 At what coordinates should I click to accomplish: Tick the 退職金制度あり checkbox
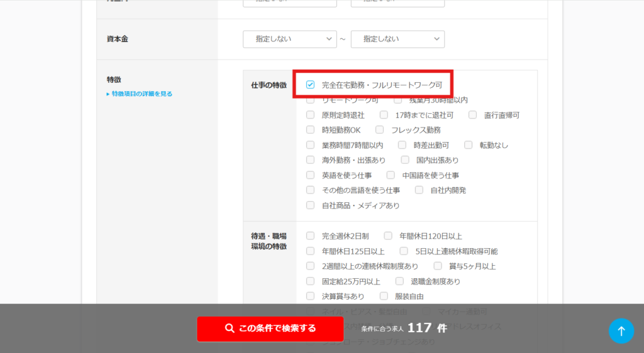pos(399,281)
